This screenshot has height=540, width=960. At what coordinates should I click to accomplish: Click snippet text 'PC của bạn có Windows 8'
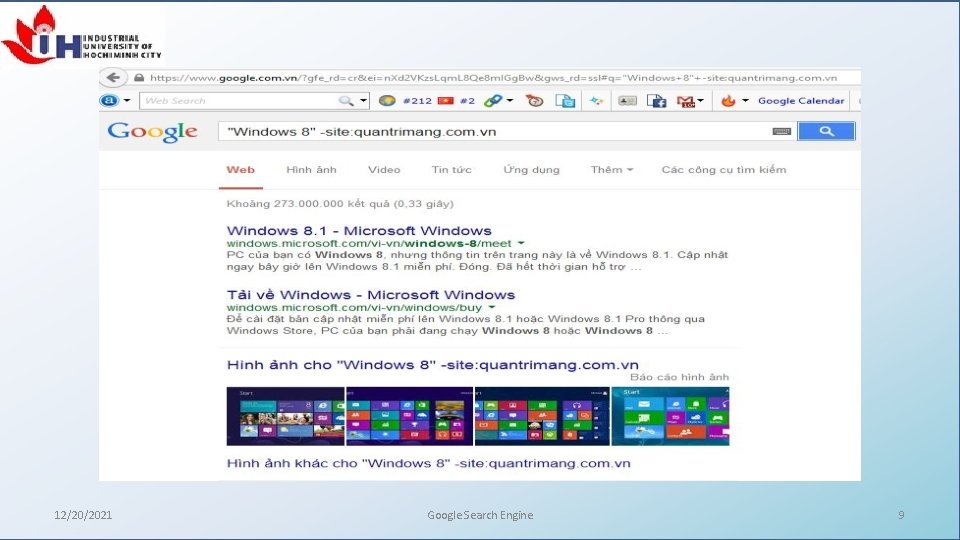click(304, 255)
